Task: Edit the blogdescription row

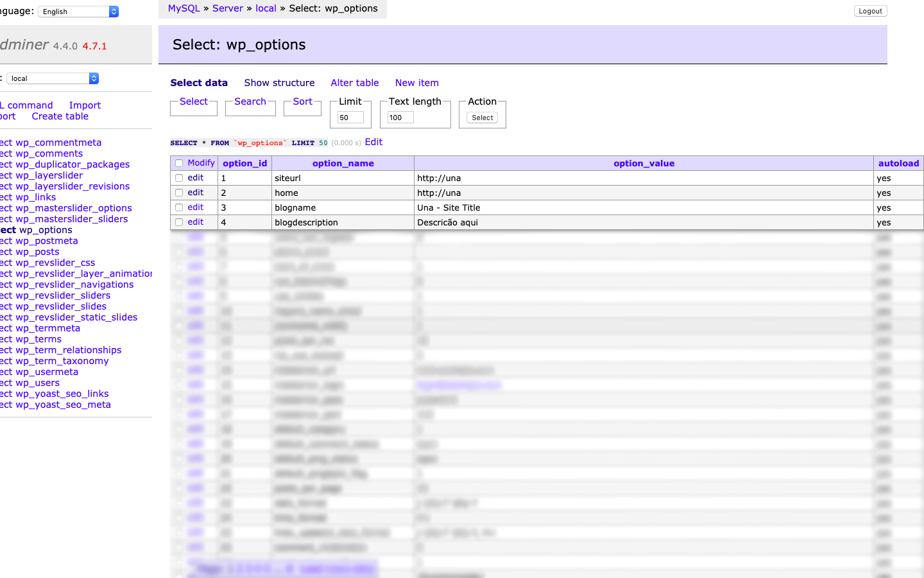Action: click(x=196, y=222)
